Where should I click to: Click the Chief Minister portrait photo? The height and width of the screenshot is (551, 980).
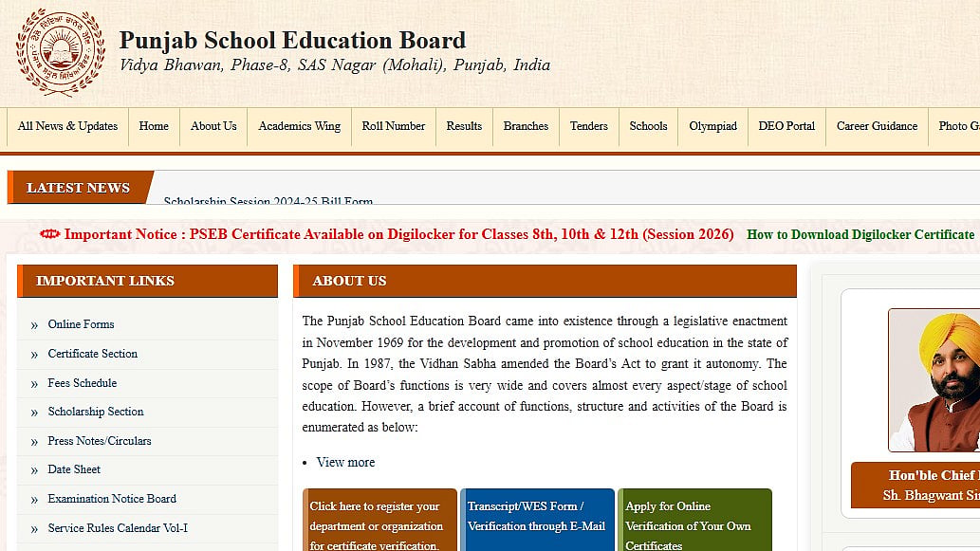[934, 380]
